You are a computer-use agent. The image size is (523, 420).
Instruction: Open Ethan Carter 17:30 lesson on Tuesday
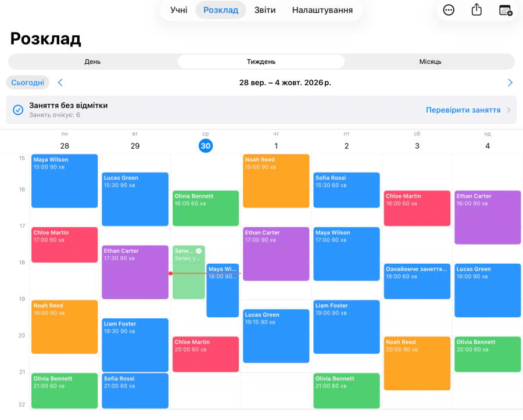[135, 272]
